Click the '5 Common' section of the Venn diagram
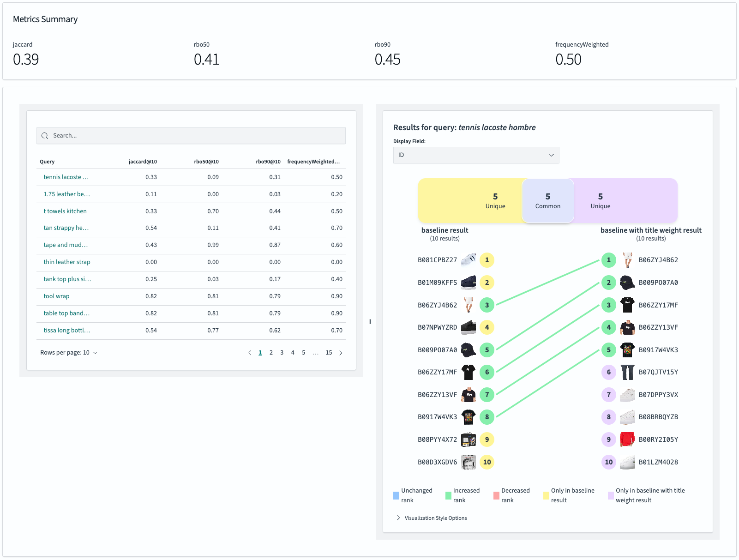Viewport: 739px width, 560px height. coord(547,201)
